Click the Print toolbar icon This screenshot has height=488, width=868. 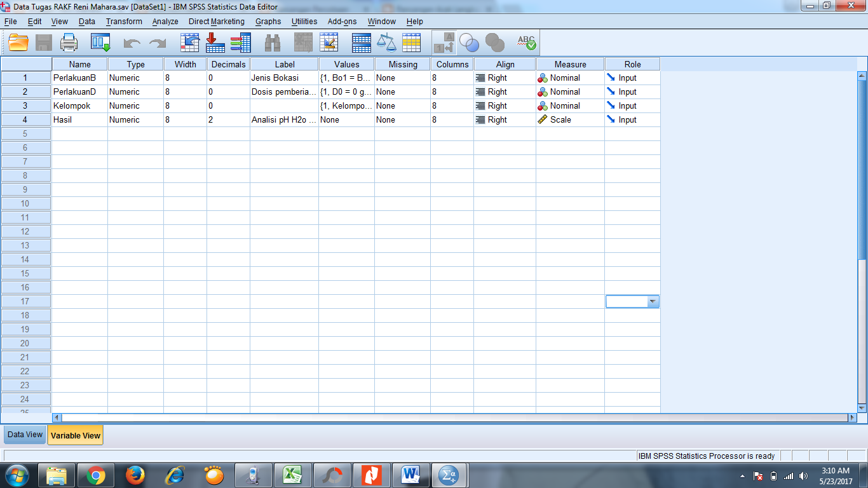[x=69, y=43]
